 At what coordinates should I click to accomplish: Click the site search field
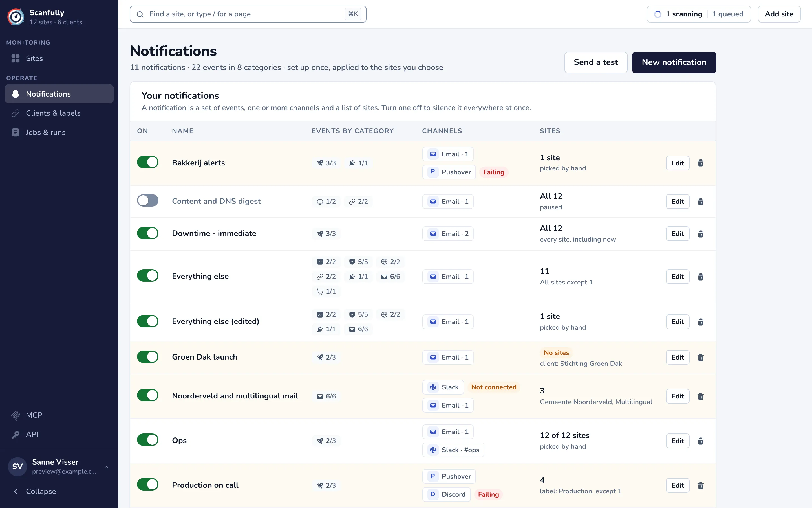pyautogui.click(x=248, y=14)
